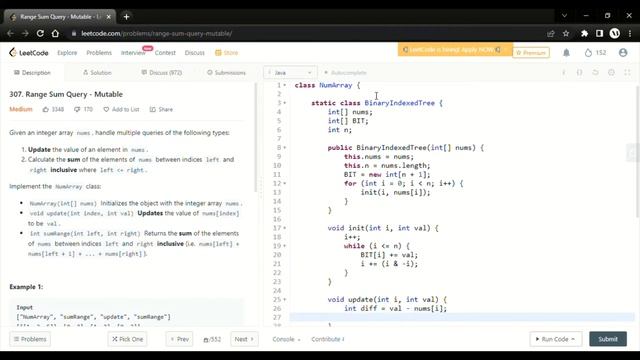The height and width of the screenshot is (360, 640).
Task: Switch to the Discuss (972) tab
Action: click(162, 73)
